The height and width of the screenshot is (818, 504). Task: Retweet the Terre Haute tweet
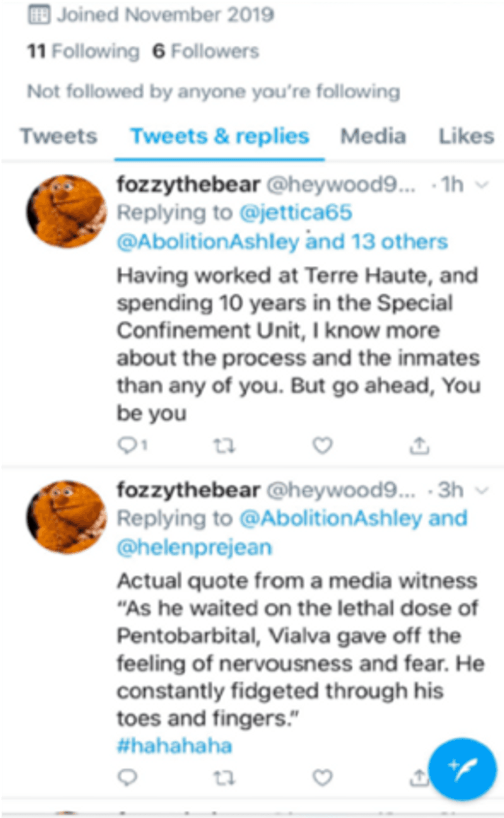224,446
